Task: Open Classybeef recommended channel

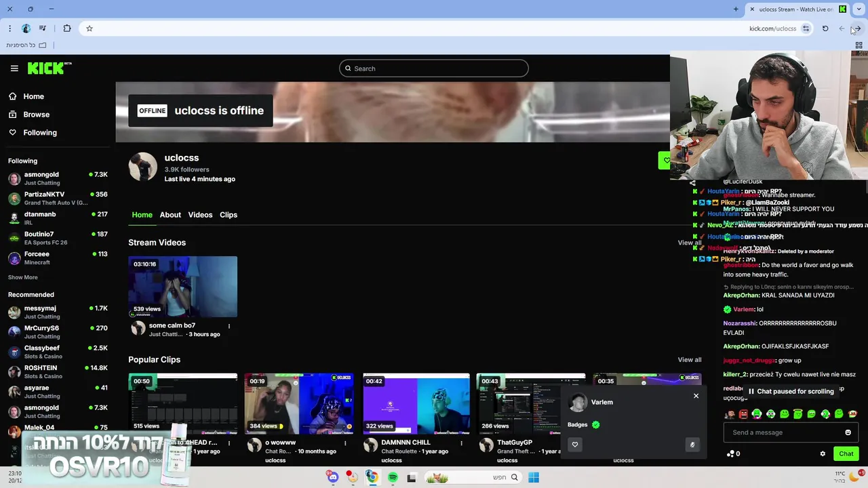Action: [x=58, y=352]
